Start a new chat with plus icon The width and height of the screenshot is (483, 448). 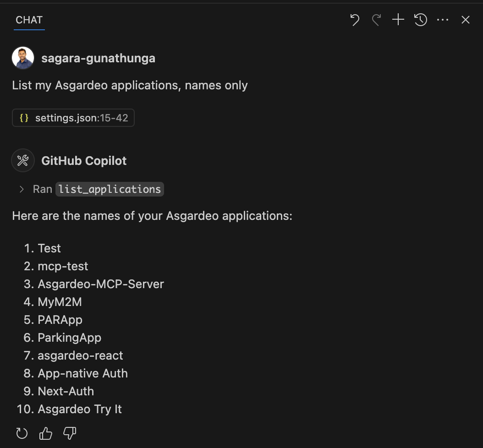point(398,19)
